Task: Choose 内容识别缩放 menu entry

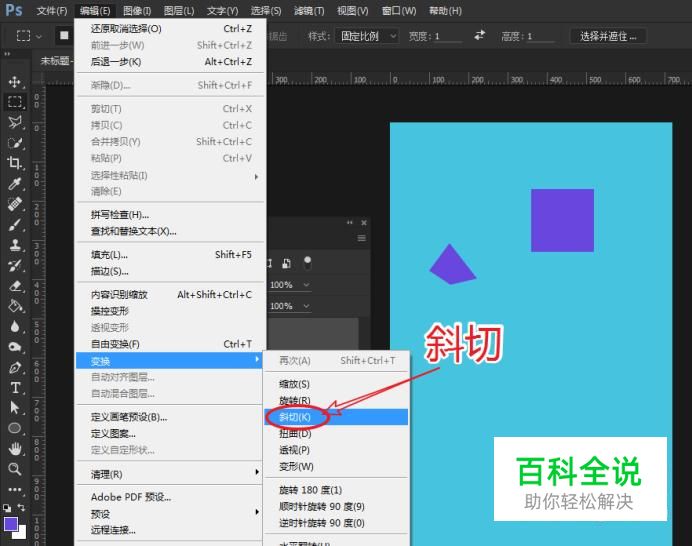Action: click(x=171, y=294)
